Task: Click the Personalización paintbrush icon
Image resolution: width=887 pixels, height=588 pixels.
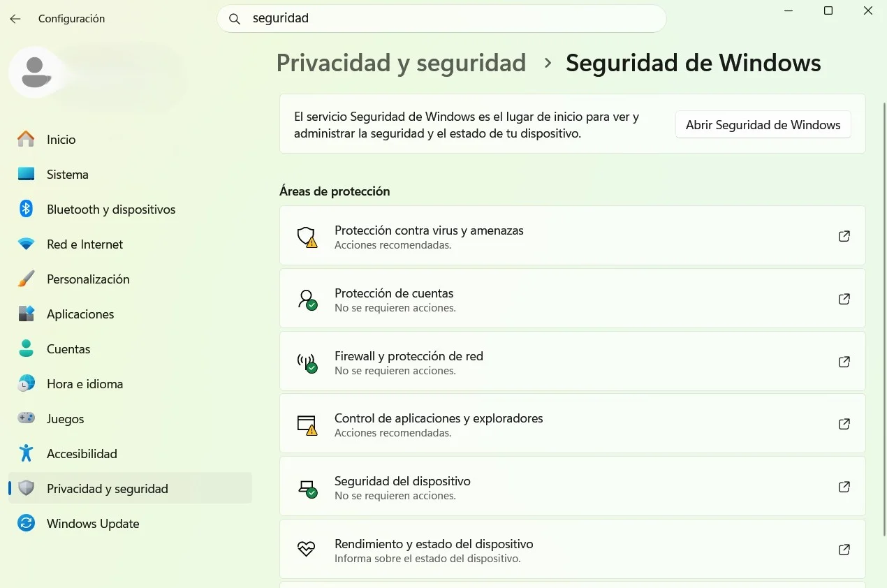Action: pos(26,279)
